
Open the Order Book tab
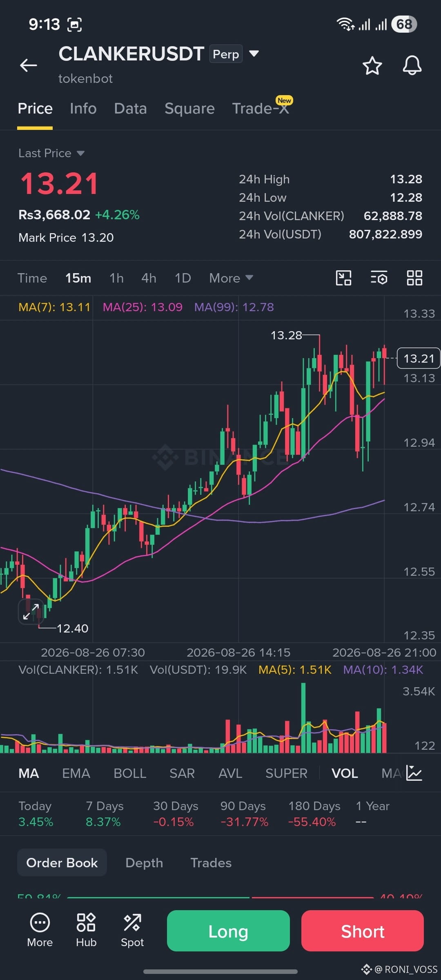tap(62, 862)
